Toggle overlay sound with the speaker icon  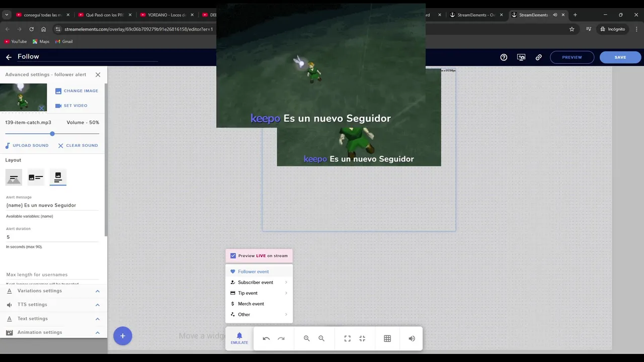tap(412, 339)
